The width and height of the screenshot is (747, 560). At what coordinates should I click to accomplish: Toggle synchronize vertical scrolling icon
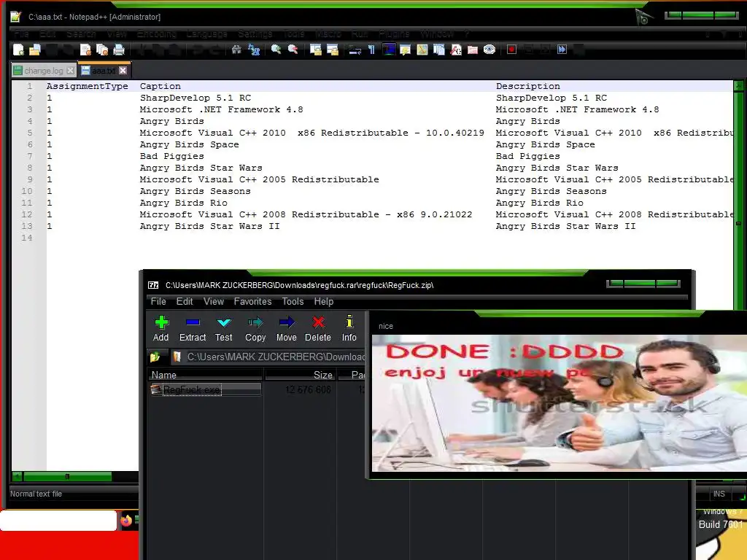tap(315, 50)
